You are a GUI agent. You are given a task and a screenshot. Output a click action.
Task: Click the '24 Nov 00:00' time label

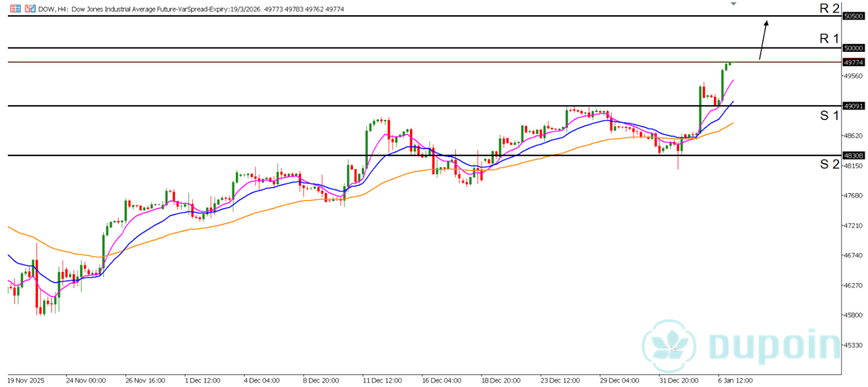tap(87, 381)
